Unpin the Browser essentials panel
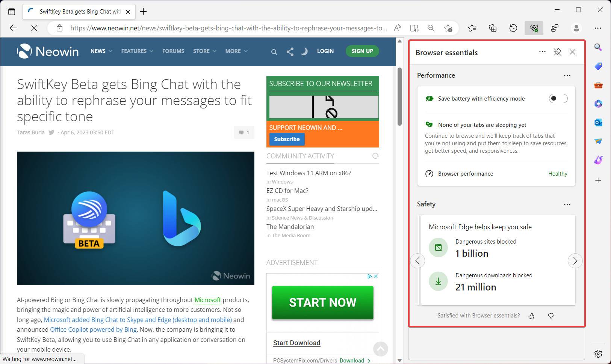Viewport: 611px width, 364px height. [558, 52]
